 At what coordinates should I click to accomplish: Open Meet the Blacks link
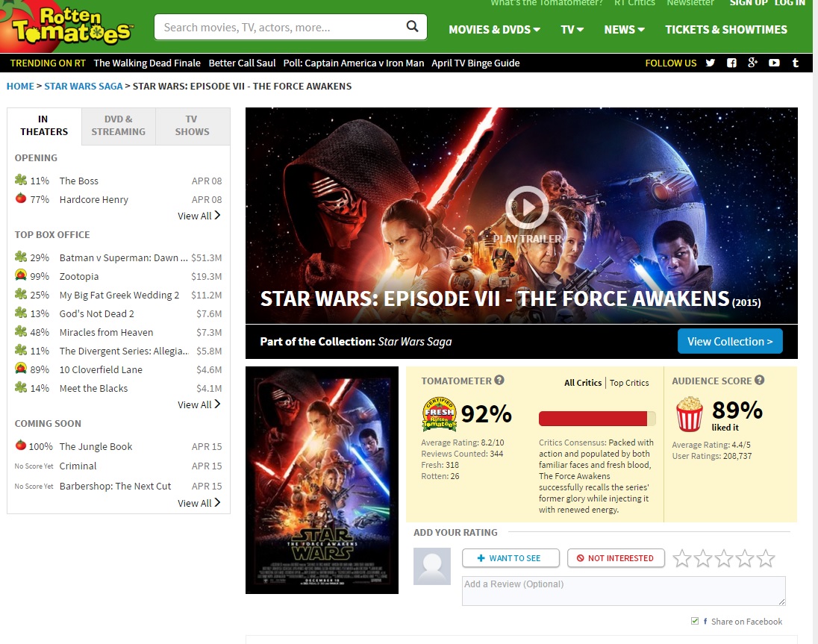point(93,388)
